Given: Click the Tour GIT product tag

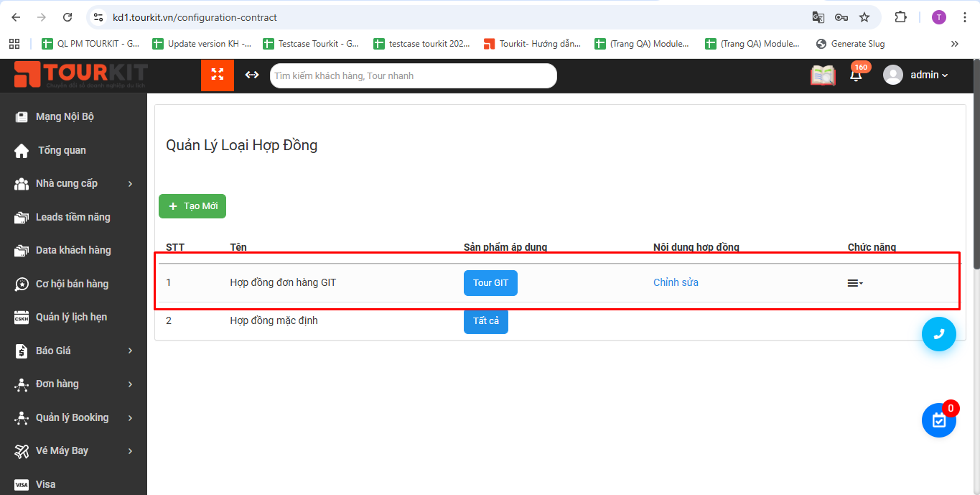Looking at the screenshot, I should tap(490, 283).
